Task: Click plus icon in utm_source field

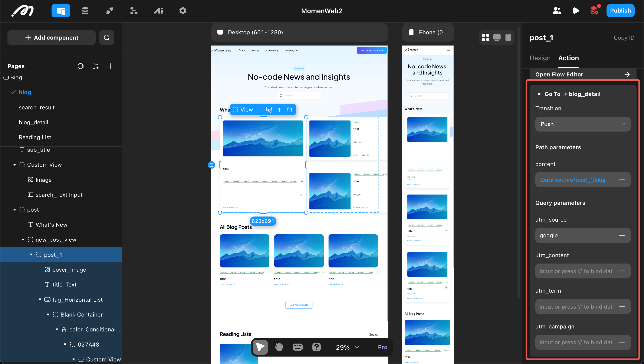Action: click(x=622, y=235)
